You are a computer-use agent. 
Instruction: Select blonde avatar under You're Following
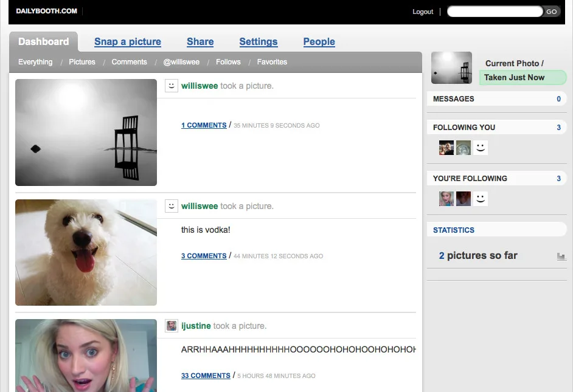446,199
